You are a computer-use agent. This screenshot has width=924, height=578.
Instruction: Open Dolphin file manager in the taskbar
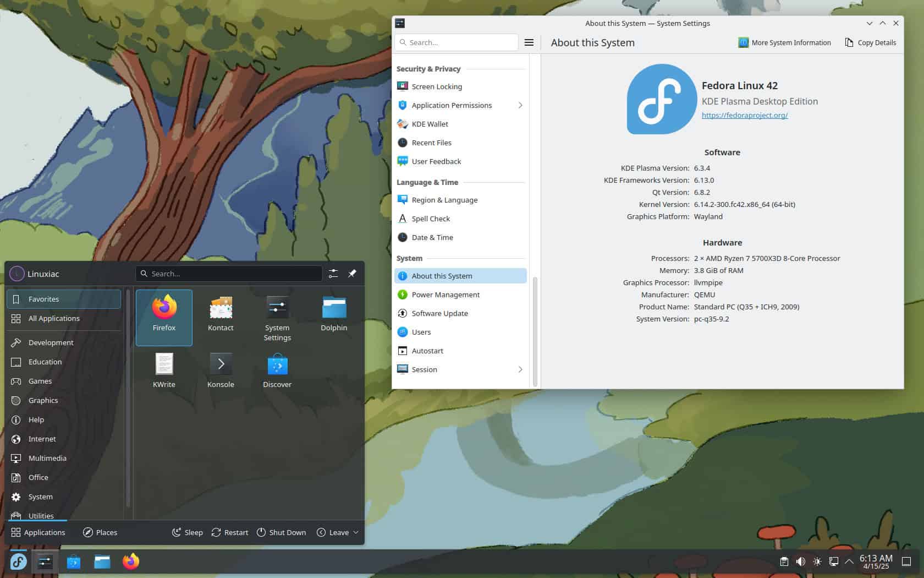pyautogui.click(x=102, y=562)
